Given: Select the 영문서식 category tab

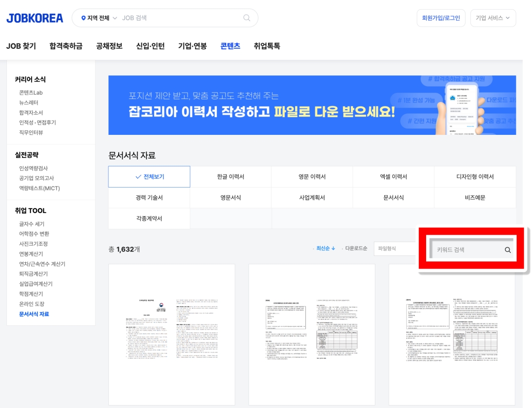Looking at the screenshot, I should (x=231, y=197).
